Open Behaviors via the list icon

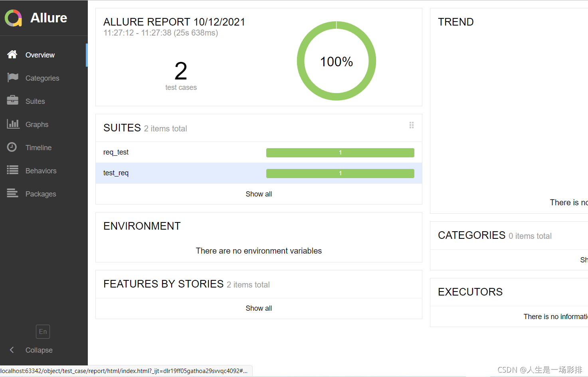13,170
